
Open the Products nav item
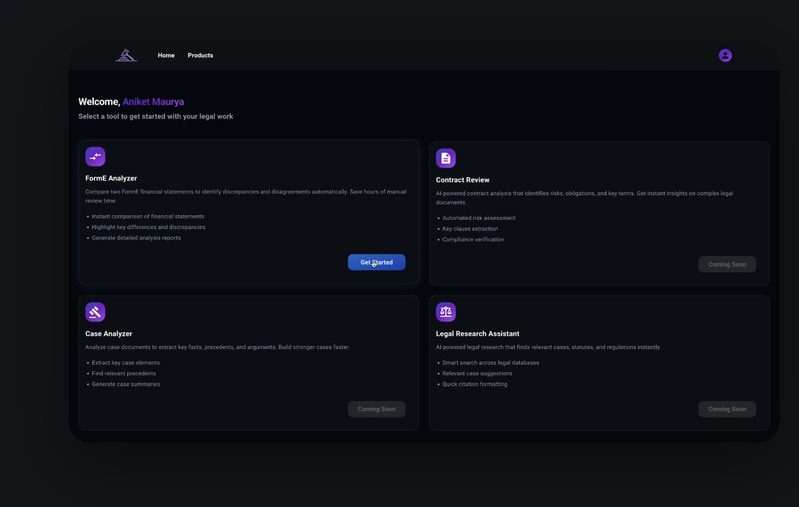[200, 56]
